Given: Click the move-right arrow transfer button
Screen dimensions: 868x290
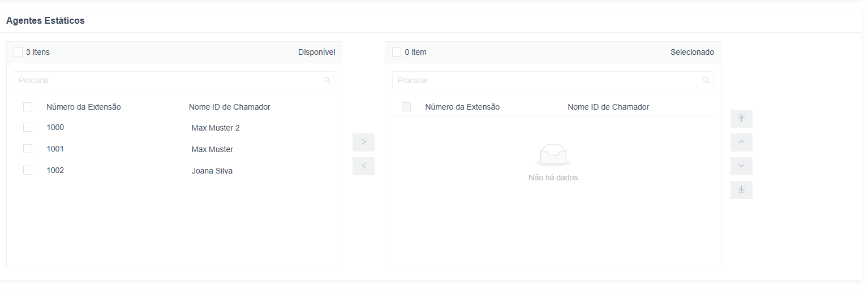Looking at the screenshot, I should click(x=363, y=142).
